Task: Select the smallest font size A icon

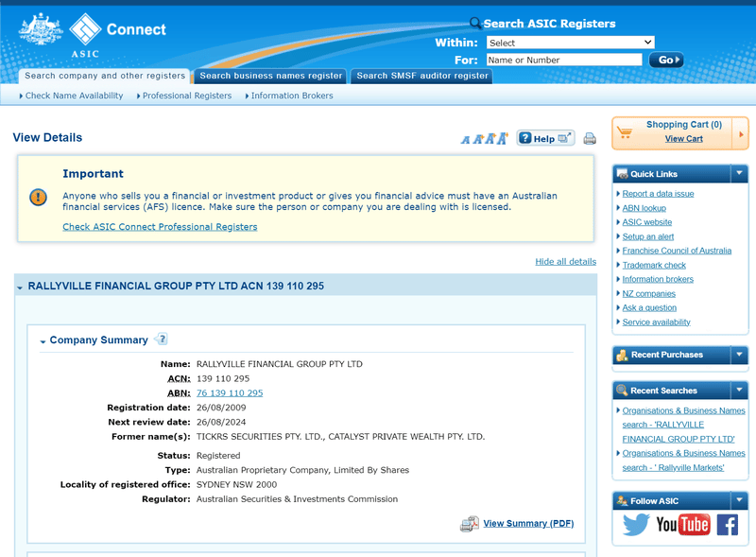Action: point(465,140)
